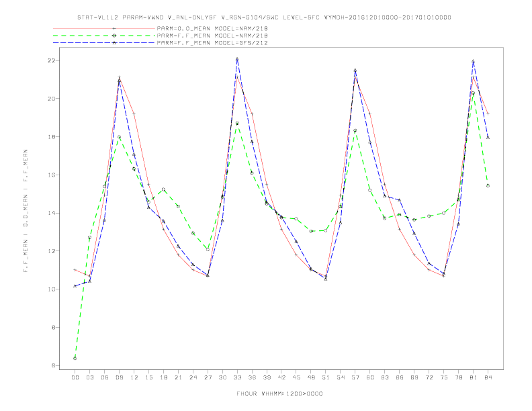Click x-axis tick label 03
The width and height of the screenshot is (532, 411).
pyautogui.click(x=89, y=377)
